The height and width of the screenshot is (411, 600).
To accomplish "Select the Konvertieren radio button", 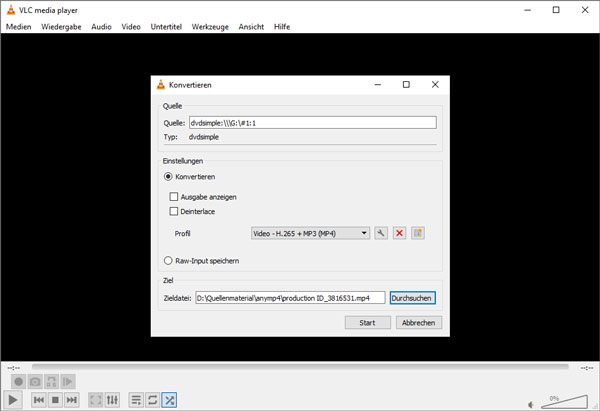I will coord(168,177).
